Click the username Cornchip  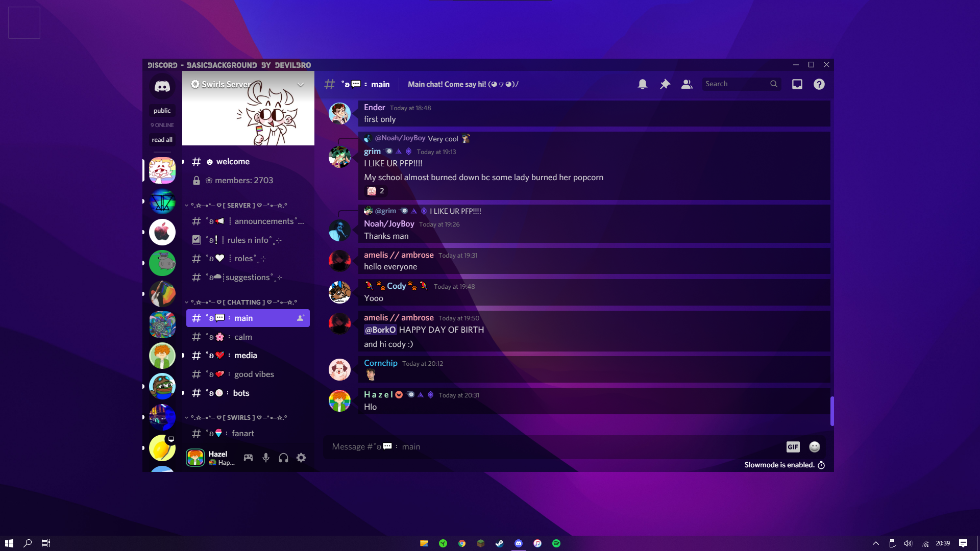380,363
